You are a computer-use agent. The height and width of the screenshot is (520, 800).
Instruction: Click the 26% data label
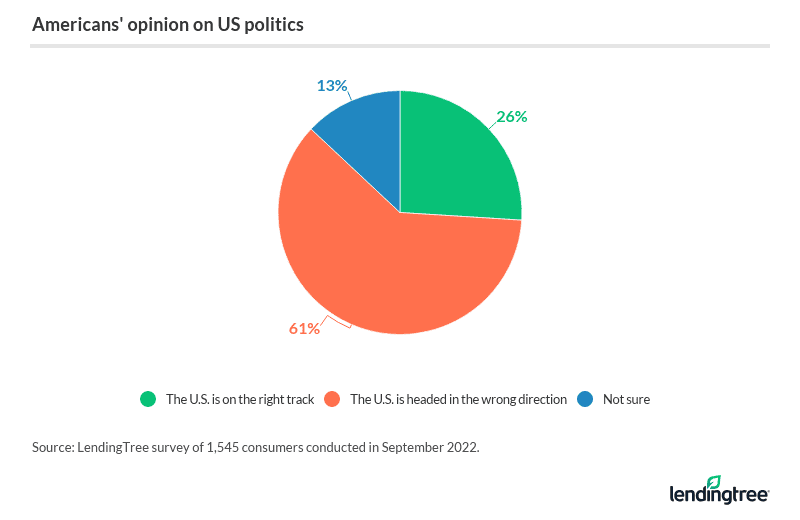tap(511, 116)
